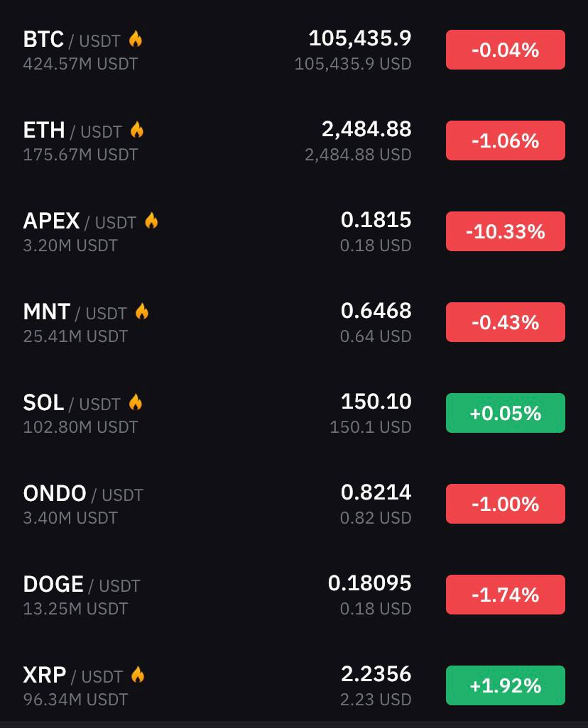Click the flame icon next to BTC
Image resolution: width=588 pixels, height=728 pixels.
click(135, 39)
